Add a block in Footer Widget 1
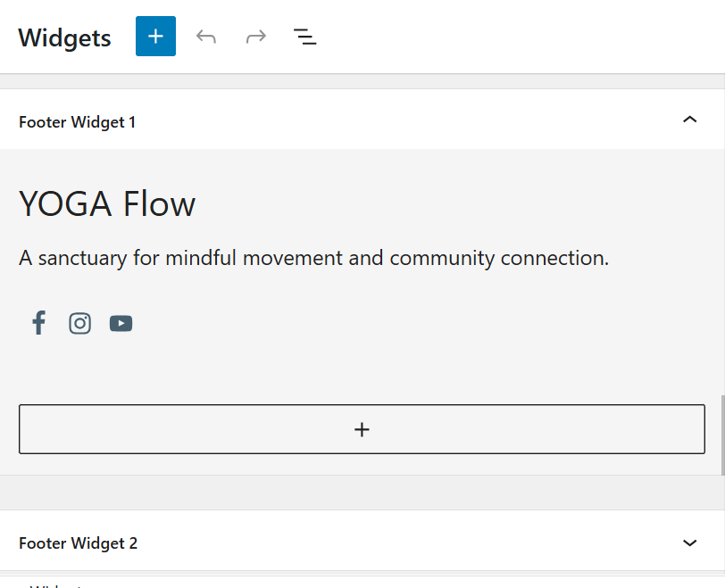 362,429
